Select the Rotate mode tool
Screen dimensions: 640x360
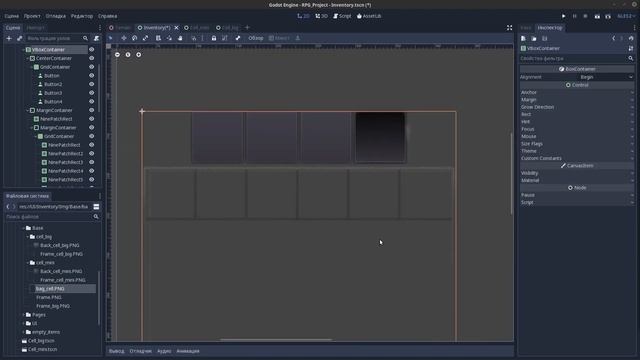coord(135,38)
